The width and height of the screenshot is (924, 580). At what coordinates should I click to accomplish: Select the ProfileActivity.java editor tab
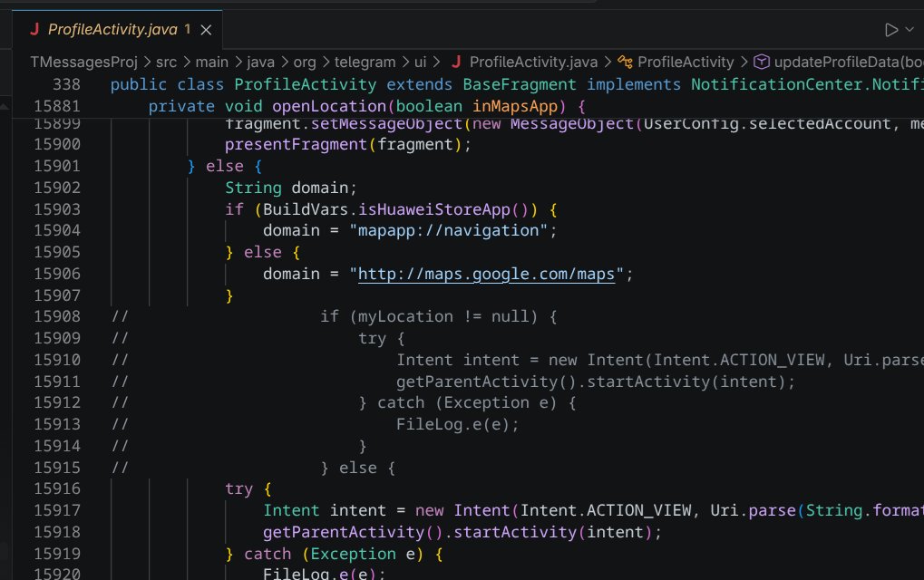click(x=117, y=29)
